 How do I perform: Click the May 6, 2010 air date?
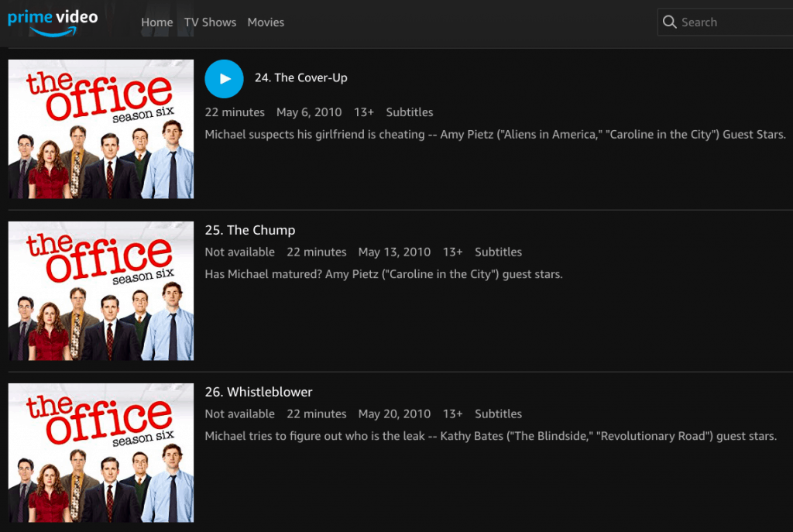(309, 112)
